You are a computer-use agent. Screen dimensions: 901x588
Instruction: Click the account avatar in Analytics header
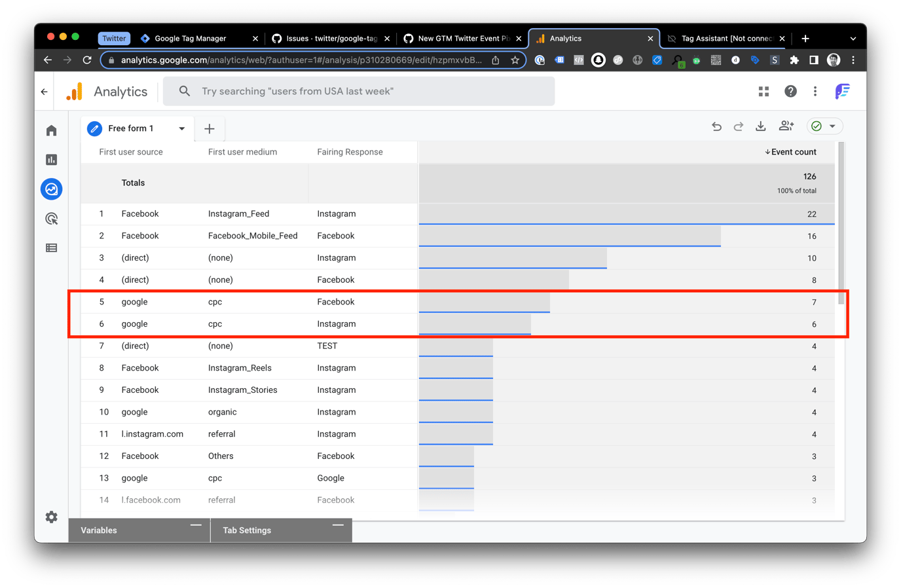(x=842, y=92)
